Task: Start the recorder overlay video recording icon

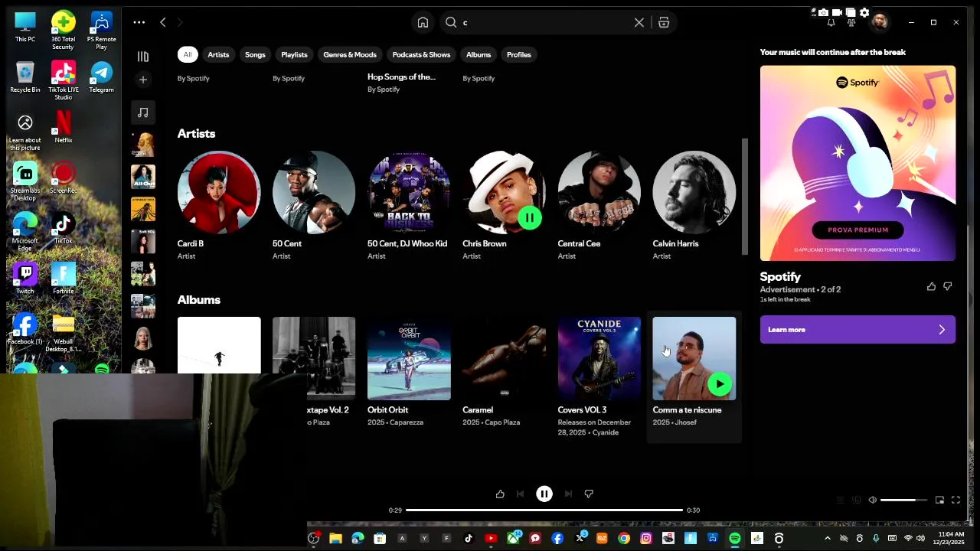Action: click(837, 12)
